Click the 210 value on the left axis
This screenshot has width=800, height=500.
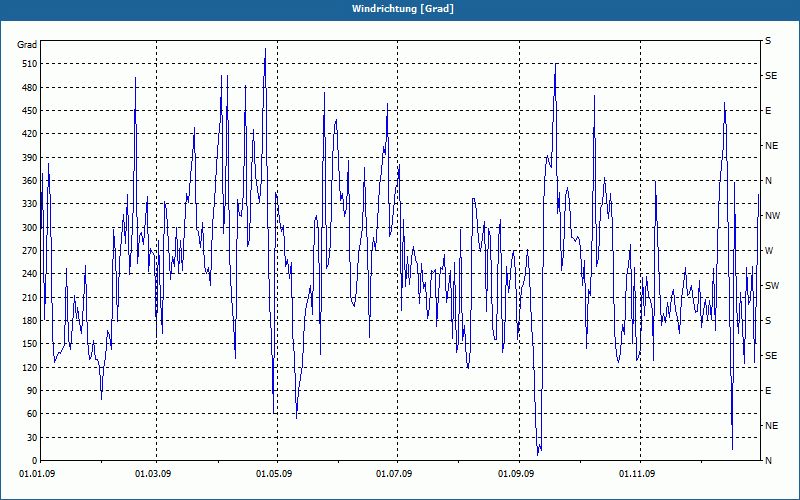click(x=30, y=297)
